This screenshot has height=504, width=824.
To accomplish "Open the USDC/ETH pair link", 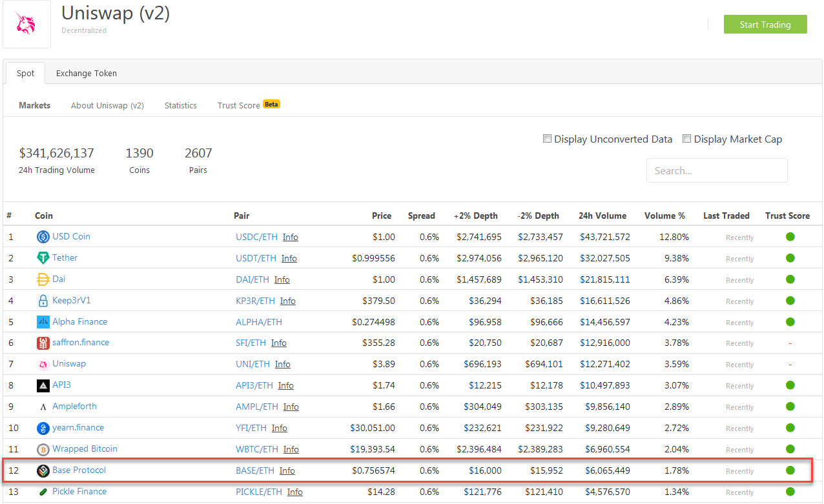I will coord(256,237).
